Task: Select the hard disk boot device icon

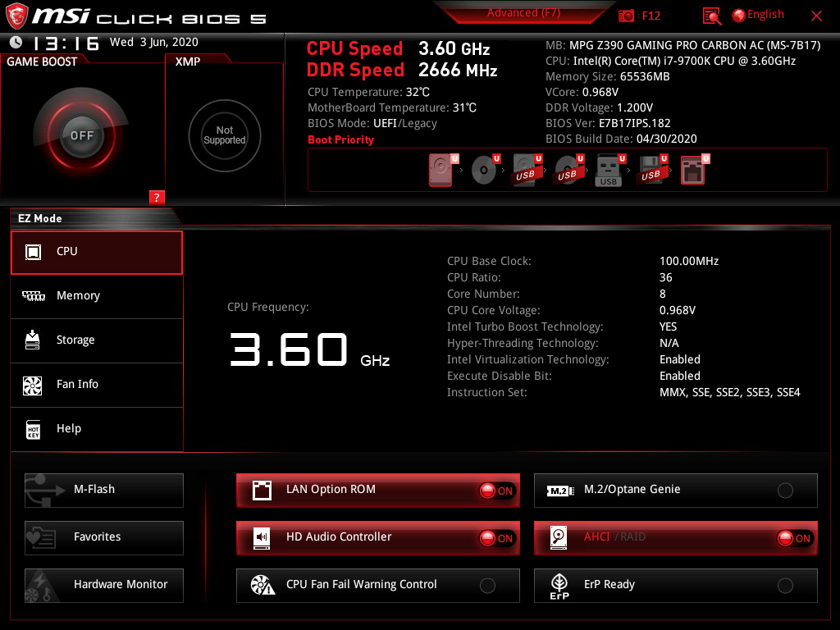Action: 442,170
